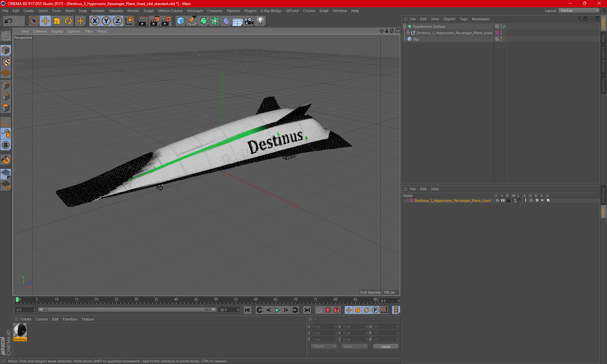Switch to Points mode
Viewport: 607px width, 364px height.
tap(6, 85)
